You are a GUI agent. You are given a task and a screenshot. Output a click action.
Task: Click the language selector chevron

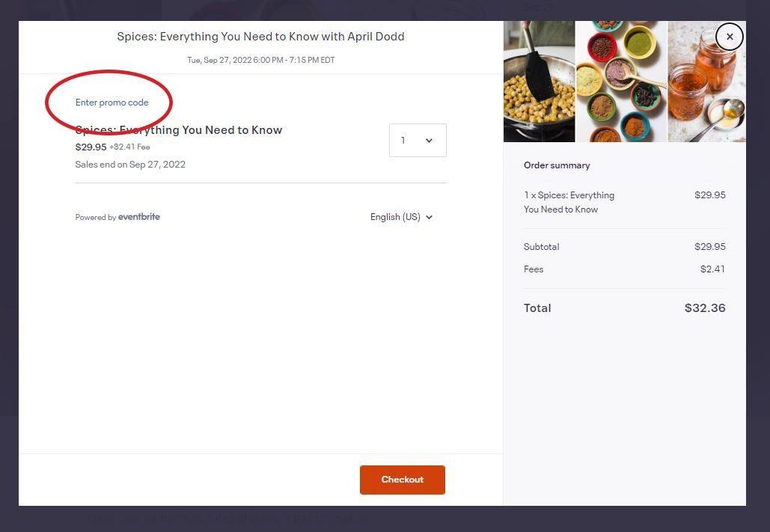coord(430,217)
